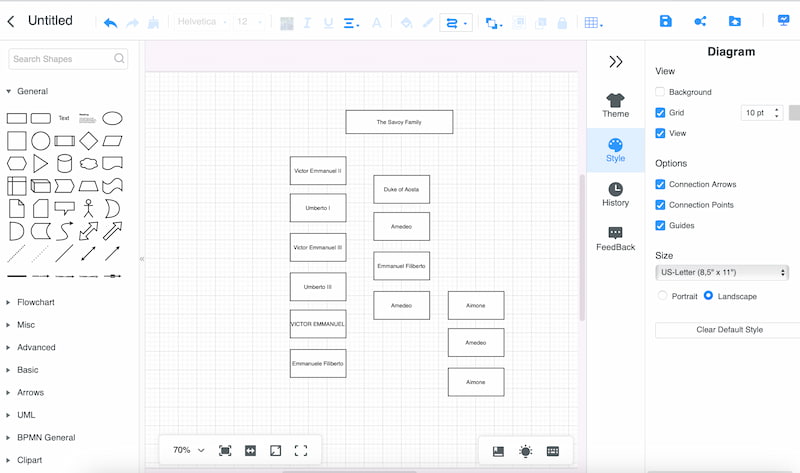The image size is (800, 473).
Task: Disable Connection Points option
Action: 660,205
